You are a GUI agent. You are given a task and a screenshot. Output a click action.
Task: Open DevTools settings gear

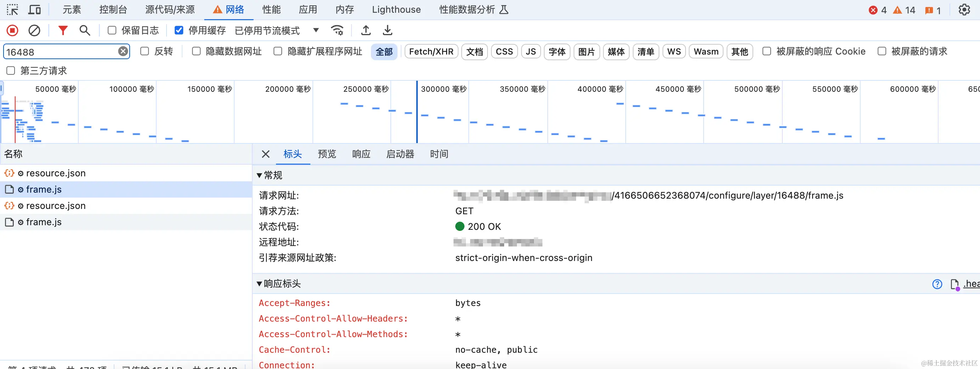[964, 10]
